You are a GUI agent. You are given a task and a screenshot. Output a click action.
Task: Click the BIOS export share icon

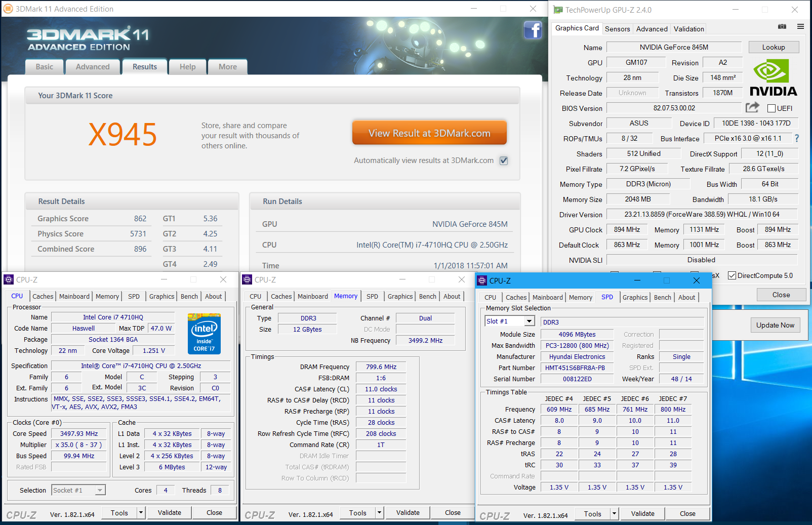[752, 107]
